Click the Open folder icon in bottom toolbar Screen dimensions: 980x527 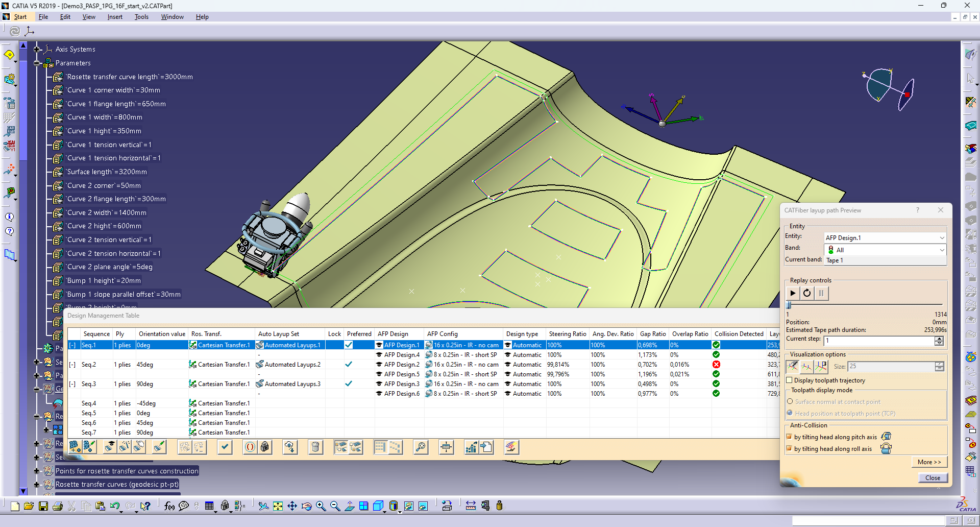click(29, 506)
